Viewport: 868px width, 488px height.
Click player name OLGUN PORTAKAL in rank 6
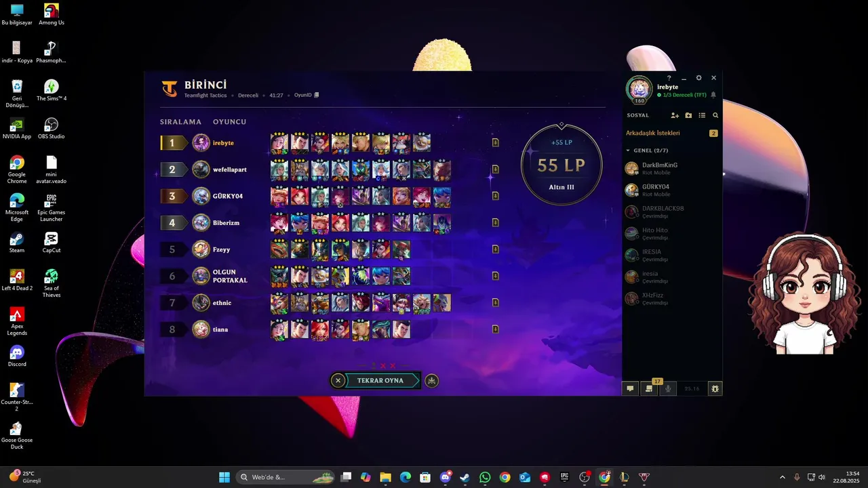[230, 276]
